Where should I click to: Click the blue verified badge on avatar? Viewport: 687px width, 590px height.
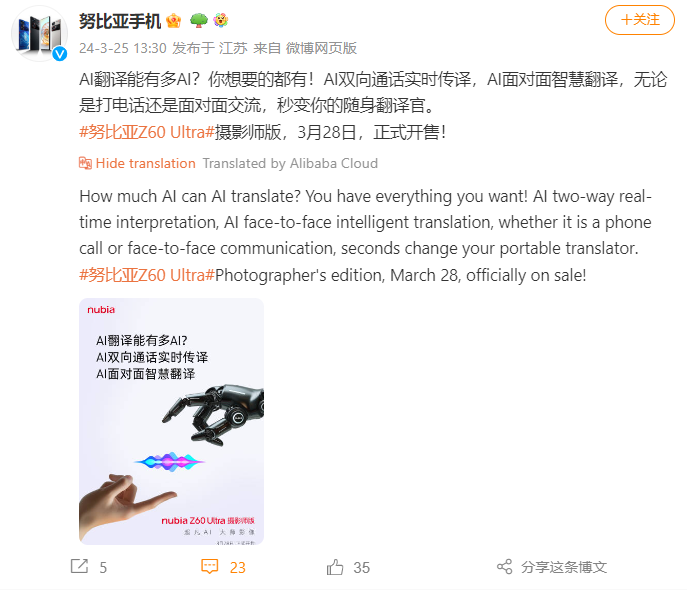point(60,54)
